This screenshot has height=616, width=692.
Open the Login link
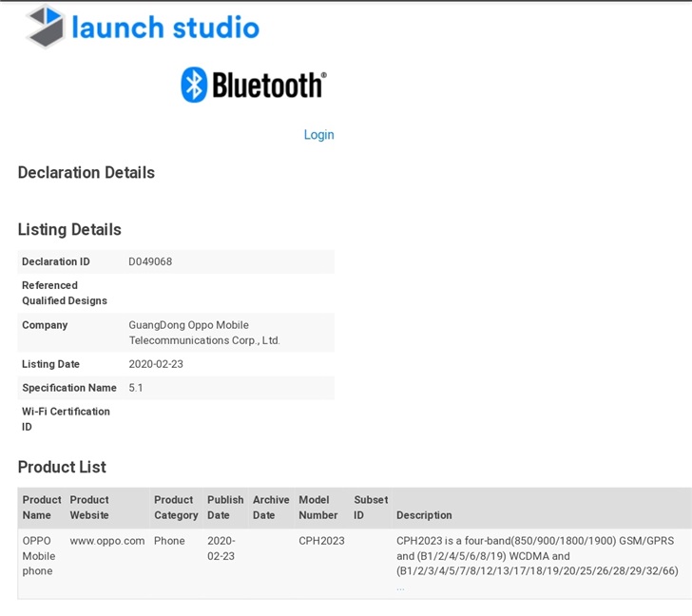318,135
